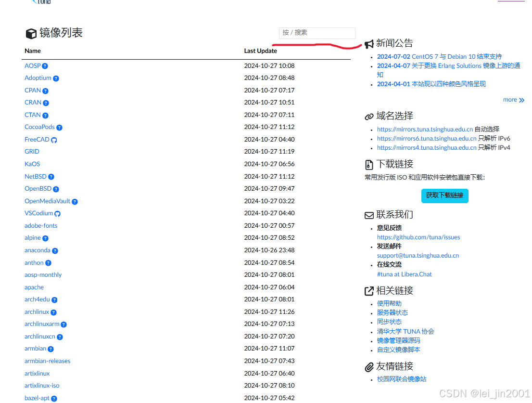Open the alpine help icon
The width and height of the screenshot is (532, 403).
[x=46, y=238]
